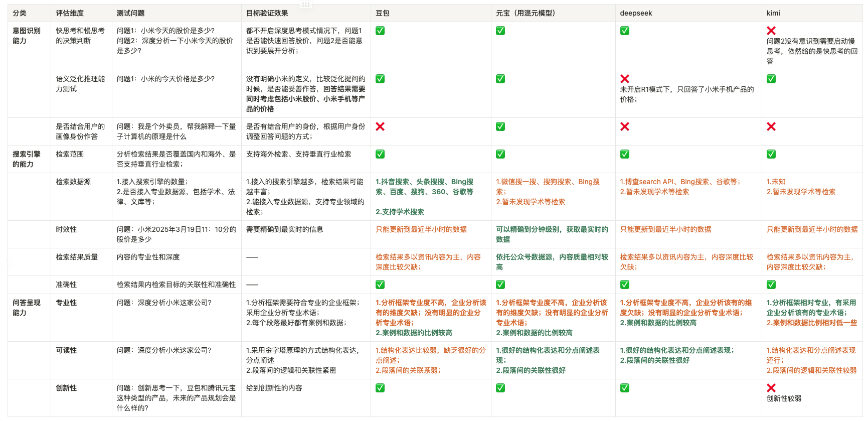
Task: Click the question about 外卖员 and 量子计算机
Action: [177, 131]
